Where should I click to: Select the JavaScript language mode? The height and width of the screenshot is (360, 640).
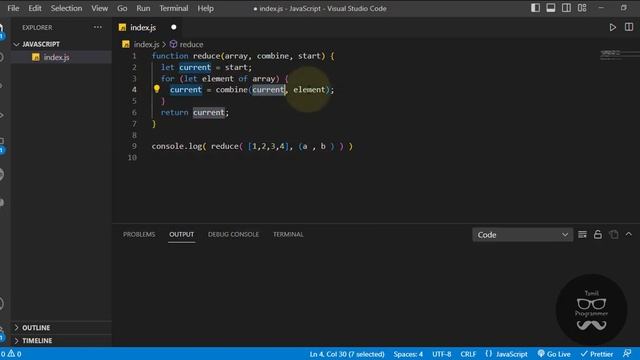[x=507, y=354]
